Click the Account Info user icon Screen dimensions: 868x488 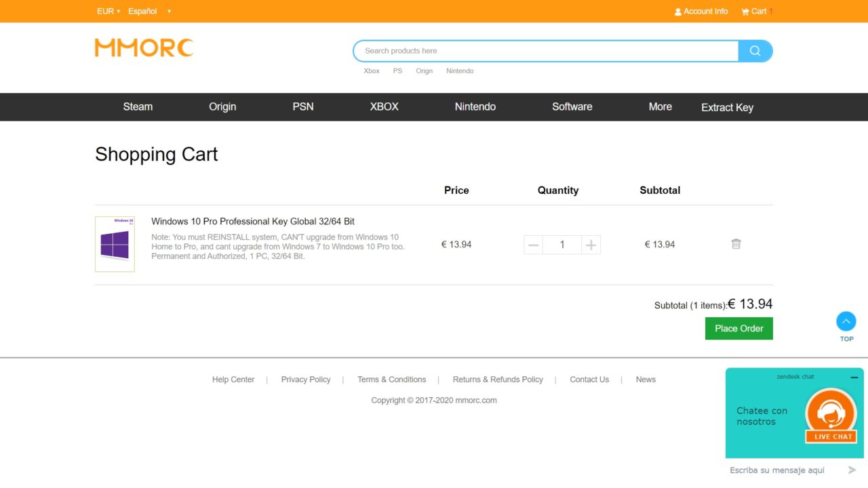tap(677, 12)
